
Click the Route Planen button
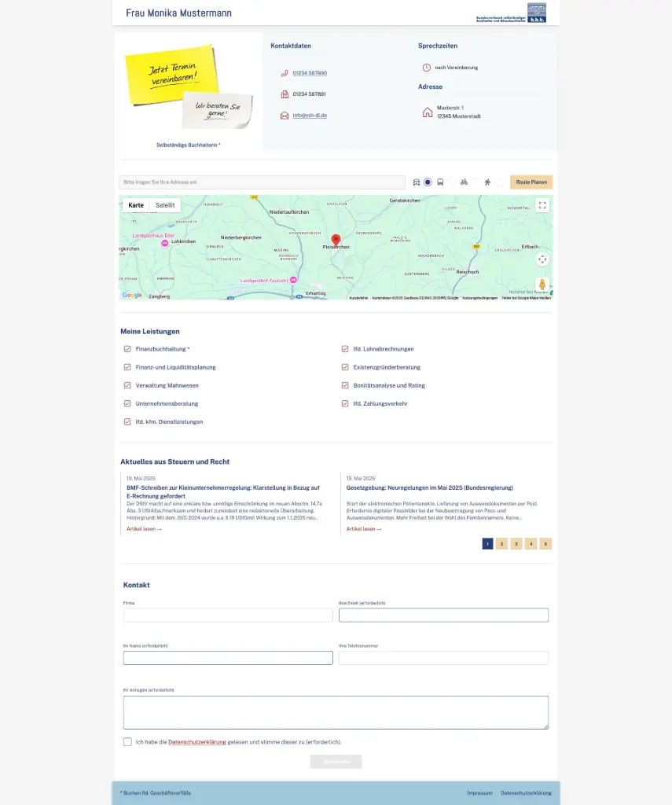531,182
